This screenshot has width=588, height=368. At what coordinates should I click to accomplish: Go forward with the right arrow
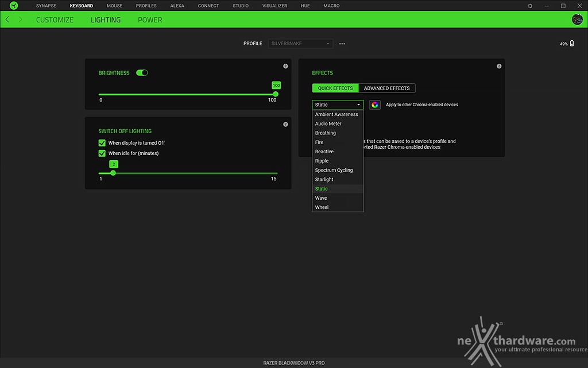tap(20, 20)
